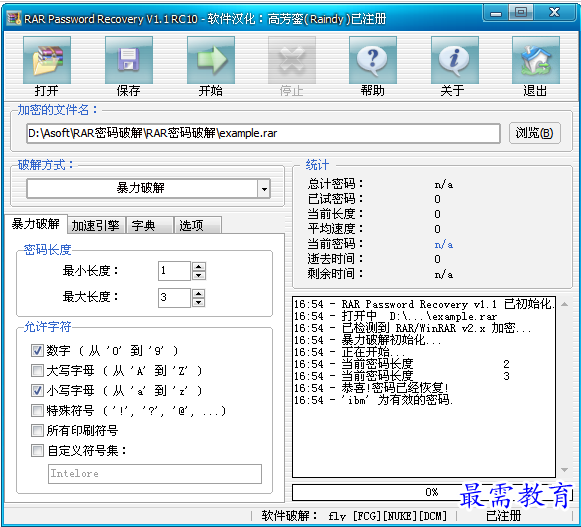
Task: Increase 最小长度 with up arrow
Action: click(199, 266)
